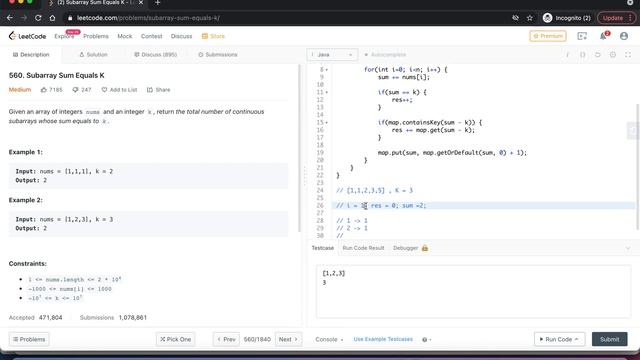
Task: Click the likes thumbs-up count 7185
Action: [x=52, y=90]
